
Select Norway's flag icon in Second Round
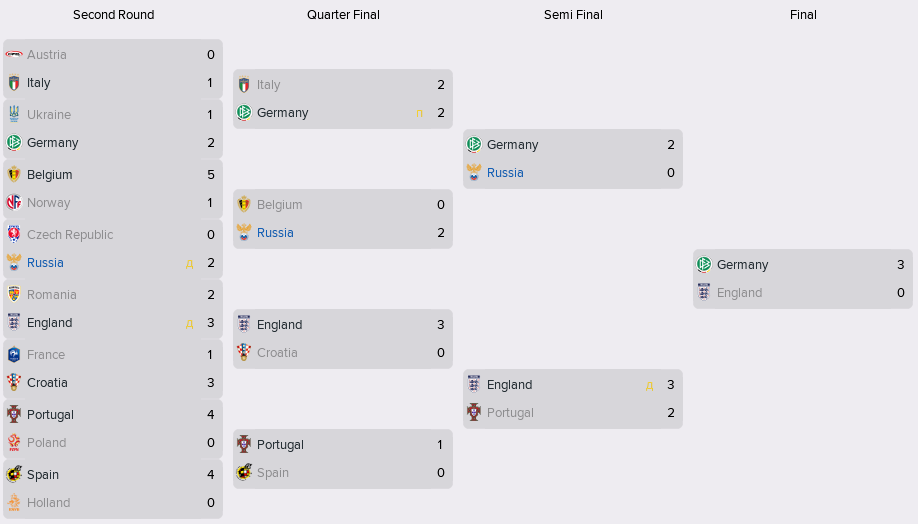[14, 203]
